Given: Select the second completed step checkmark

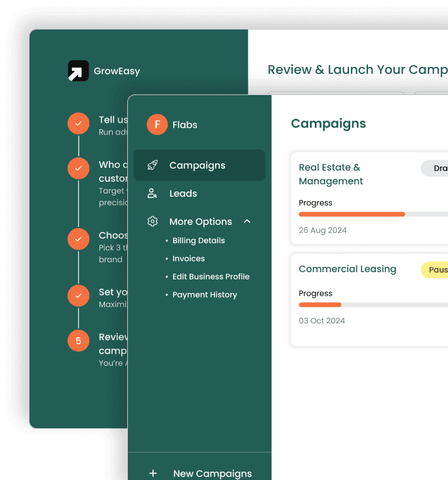Looking at the screenshot, I should (x=78, y=169).
